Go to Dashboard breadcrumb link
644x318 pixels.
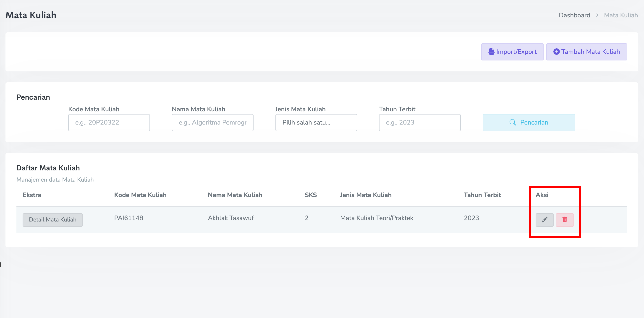[x=574, y=15]
